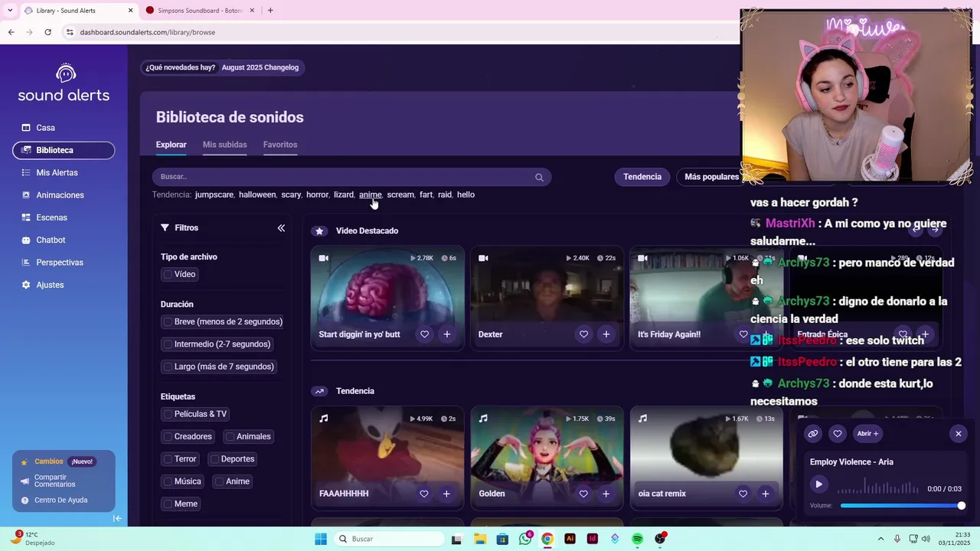980x551 pixels.
Task: Switch to the Mis subidas tab
Action: click(224, 145)
